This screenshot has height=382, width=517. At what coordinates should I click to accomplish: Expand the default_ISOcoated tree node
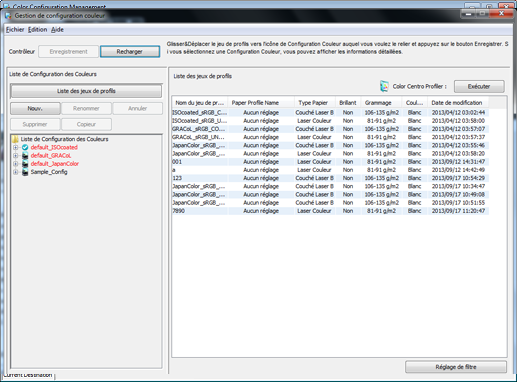pos(15,147)
